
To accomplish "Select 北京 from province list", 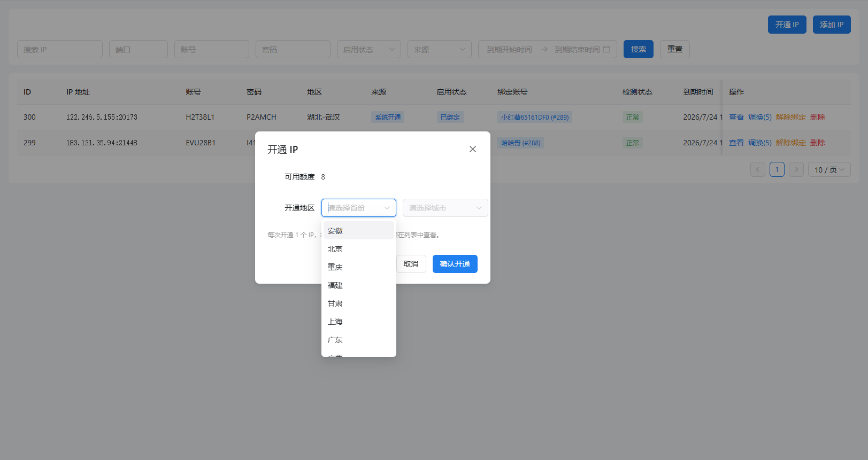I will (x=359, y=249).
